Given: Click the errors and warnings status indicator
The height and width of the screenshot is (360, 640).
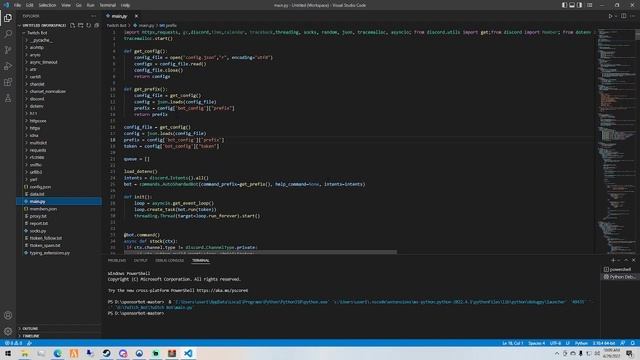Looking at the screenshot, I should pyautogui.click(x=13, y=343).
